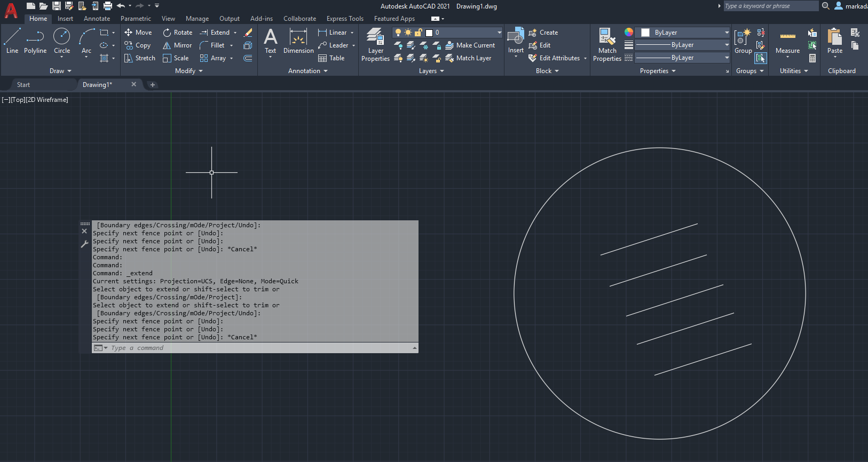
Task: Switch to the Annotate ribbon tab
Action: [97, 19]
